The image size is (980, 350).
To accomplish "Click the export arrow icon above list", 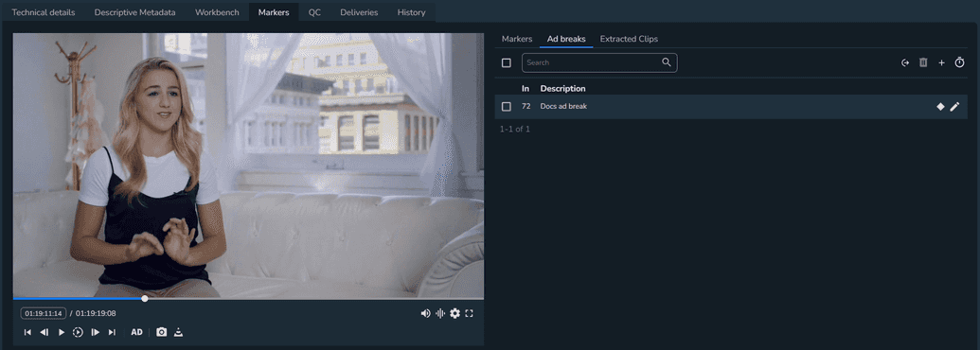I will coord(905,63).
